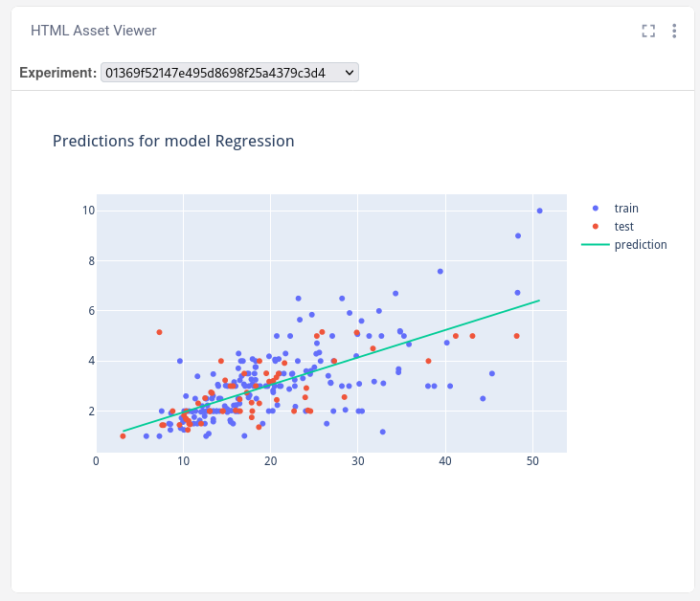The width and height of the screenshot is (700, 601).
Task: Toggle the prediction line legend label
Action: 641,244
